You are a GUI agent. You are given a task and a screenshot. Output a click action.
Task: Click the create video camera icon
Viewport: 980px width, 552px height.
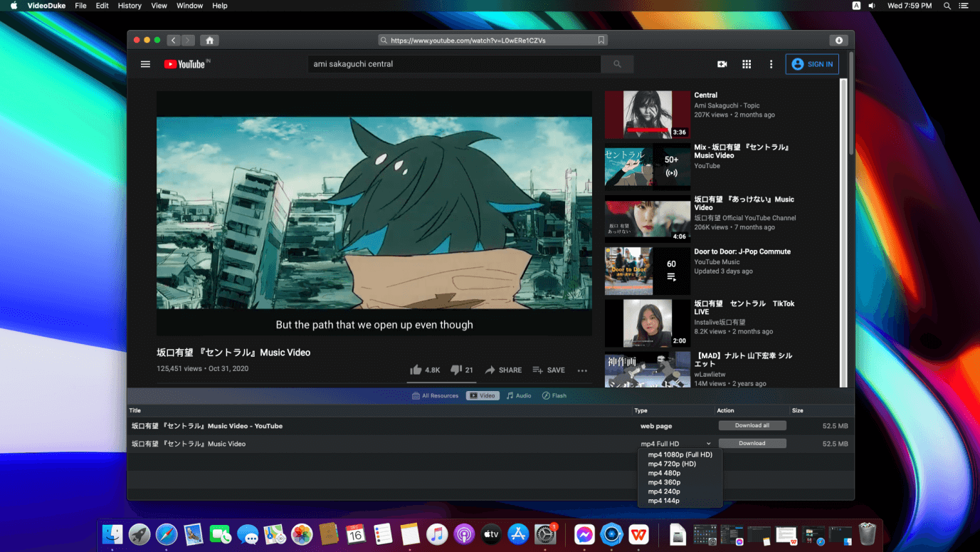(722, 64)
